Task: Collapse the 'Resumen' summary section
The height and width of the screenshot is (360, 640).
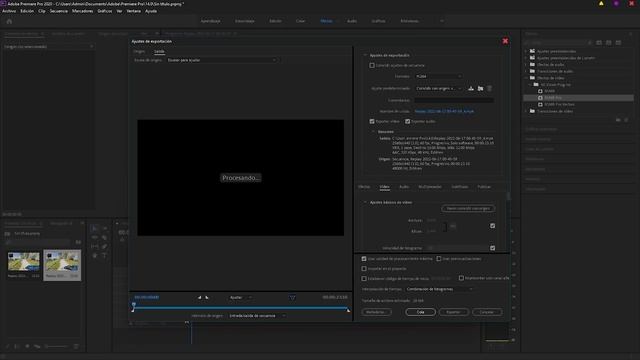Action: tap(373, 132)
